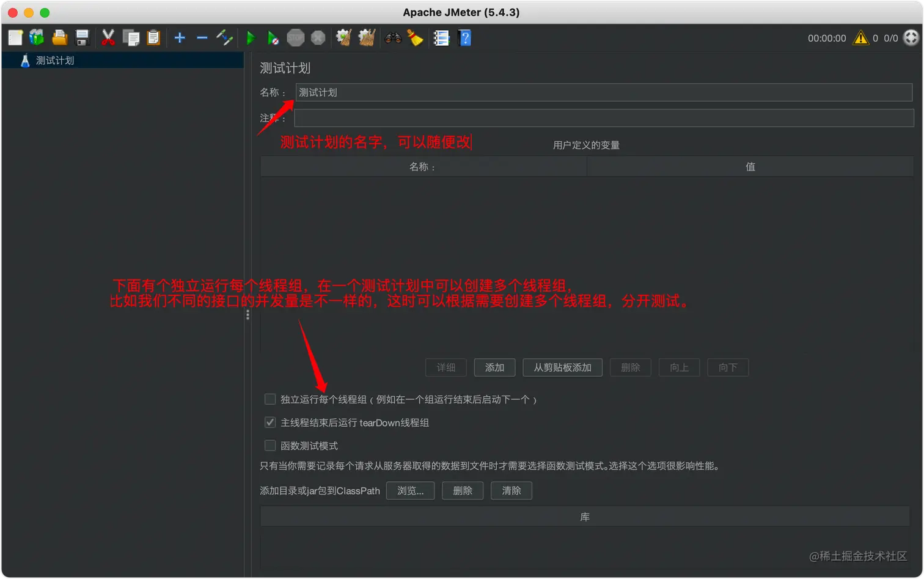Click the elapsed time 00:00:00 display
The height and width of the screenshot is (579, 924).
click(x=827, y=38)
